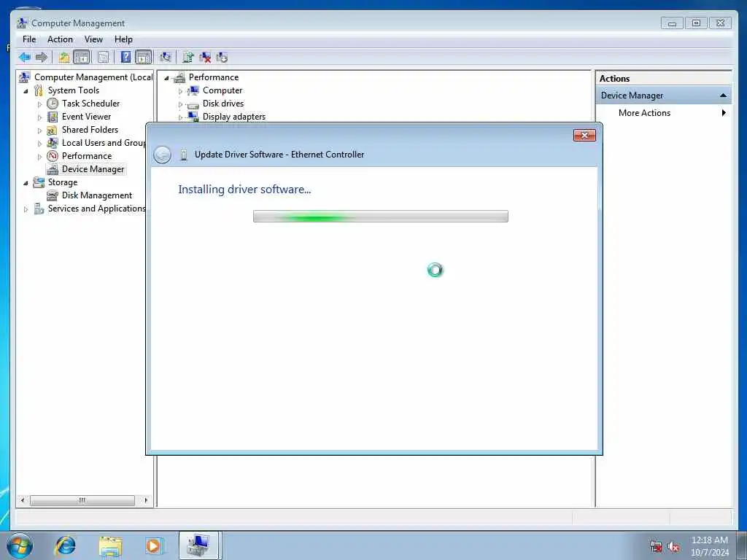The image size is (747, 560).
Task: Click the Event Viewer icon
Action: pyautogui.click(x=53, y=117)
